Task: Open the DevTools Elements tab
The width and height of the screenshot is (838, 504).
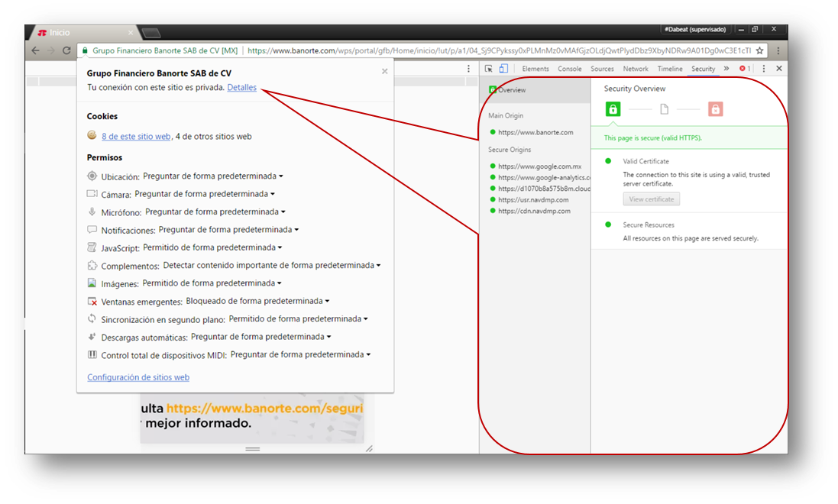Action: pos(535,69)
